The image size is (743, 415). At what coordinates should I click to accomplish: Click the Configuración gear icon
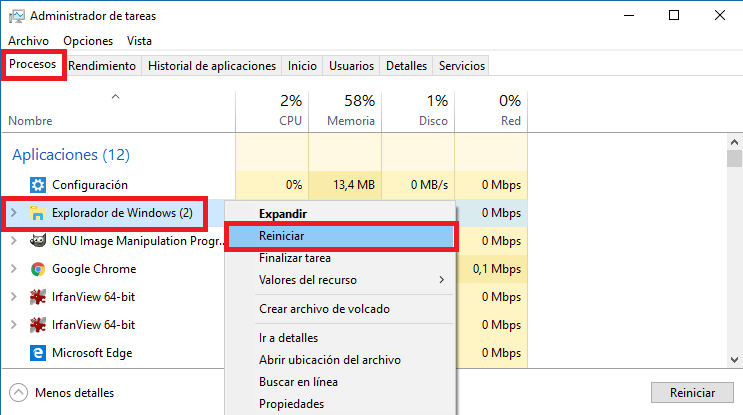[x=38, y=185]
